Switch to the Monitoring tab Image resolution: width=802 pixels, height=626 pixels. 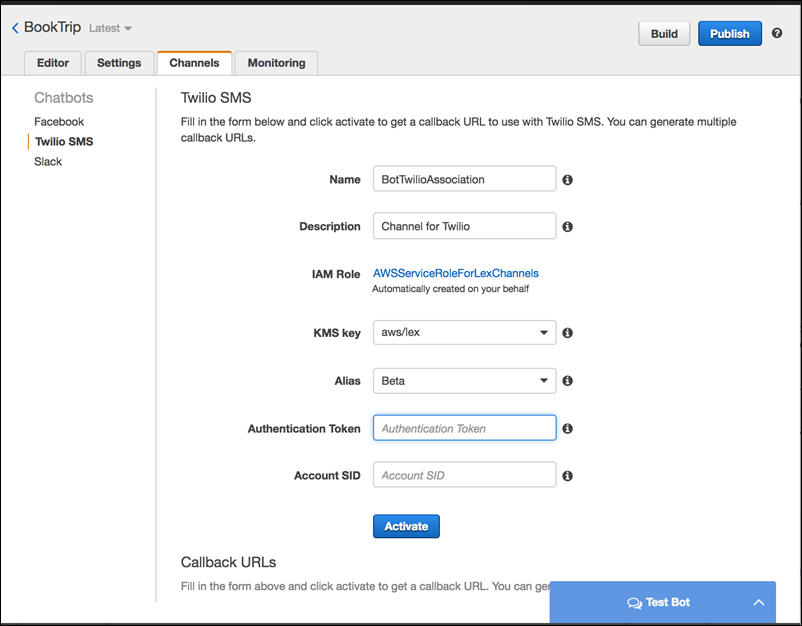point(276,63)
